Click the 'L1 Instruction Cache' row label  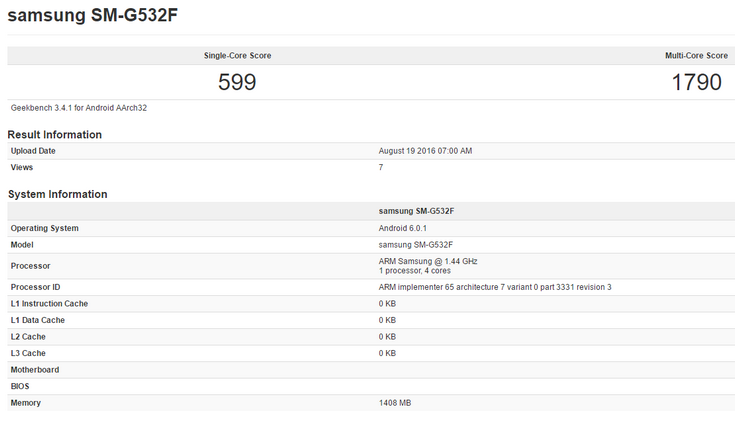49,303
